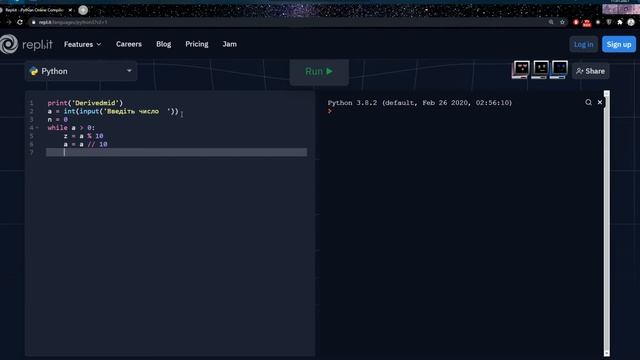This screenshot has width=640, height=360.
Task: Close the Repl.it browser tab
Action: coord(70,10)
